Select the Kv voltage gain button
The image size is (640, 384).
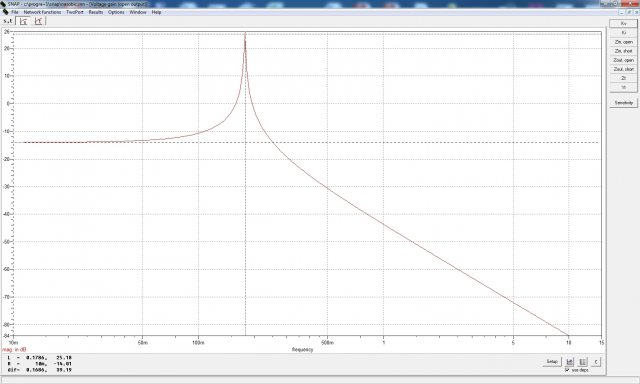623,24
